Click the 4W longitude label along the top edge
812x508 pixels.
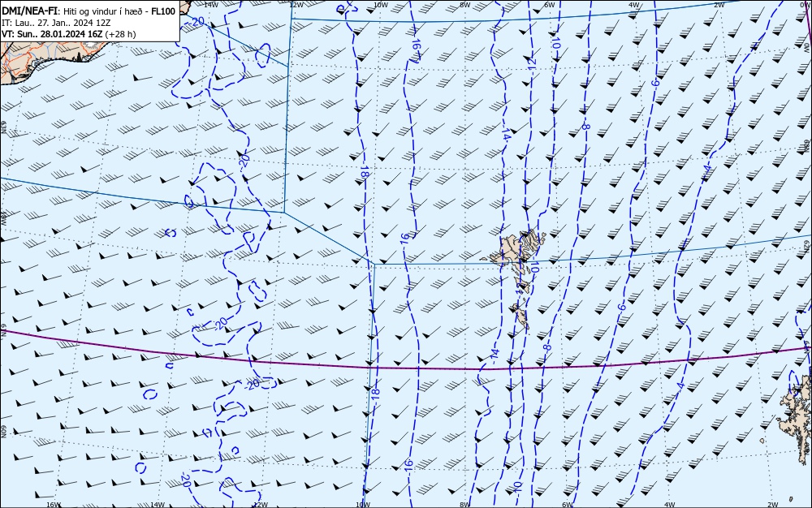coord(634,4)
